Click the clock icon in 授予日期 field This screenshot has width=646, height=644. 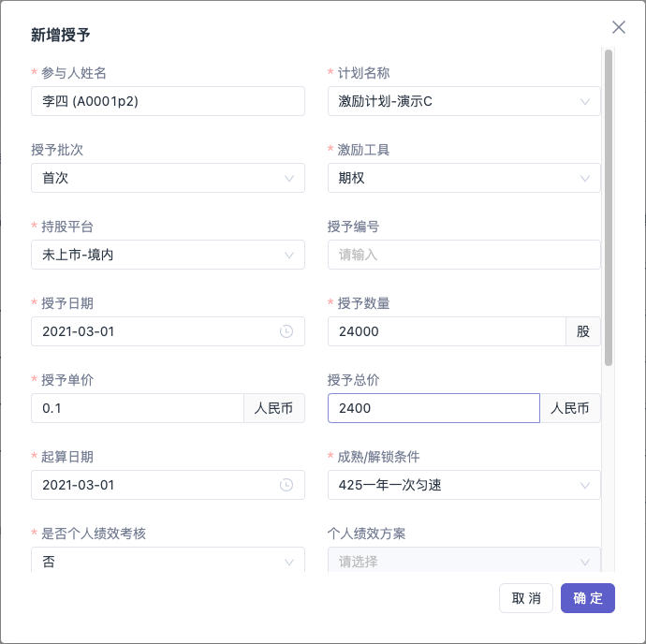[x=286, y=331]
